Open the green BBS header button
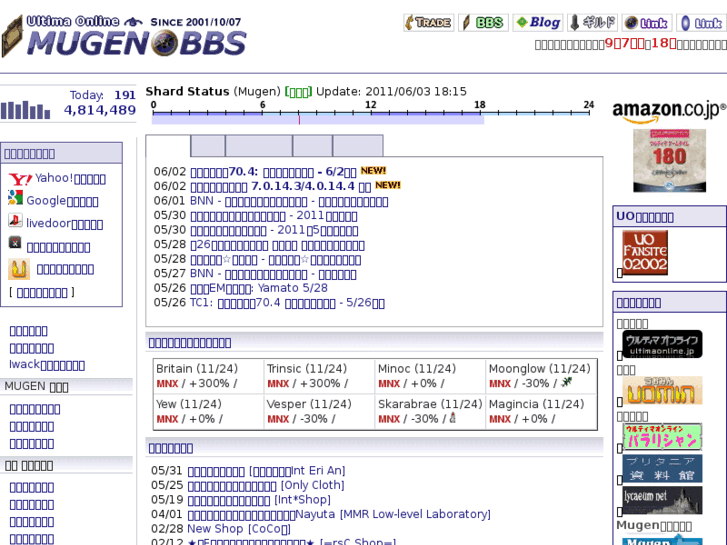This screenshot has height=545, width=727. (x=484, y=23)
